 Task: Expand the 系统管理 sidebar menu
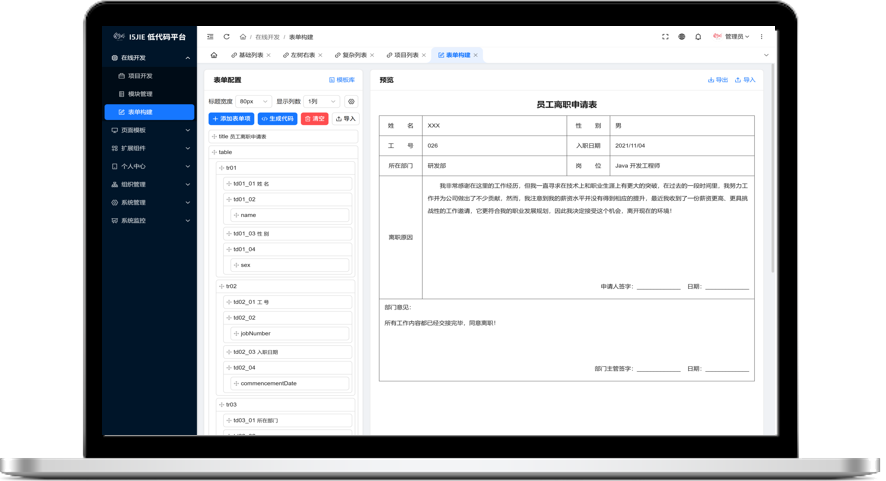[x=188, y=202]
